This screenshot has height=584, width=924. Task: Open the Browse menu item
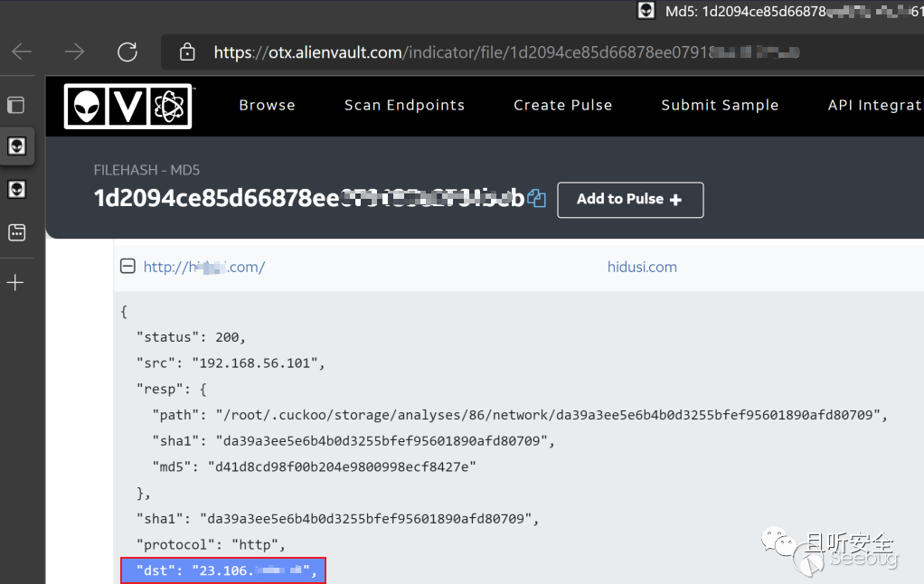267,106
